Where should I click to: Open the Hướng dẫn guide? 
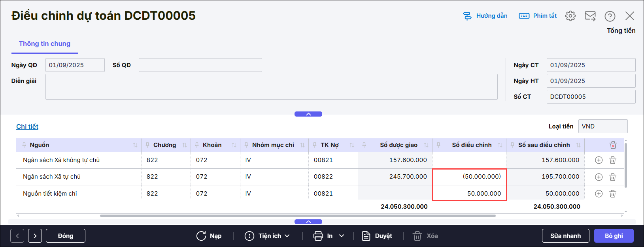coord(485,16)
